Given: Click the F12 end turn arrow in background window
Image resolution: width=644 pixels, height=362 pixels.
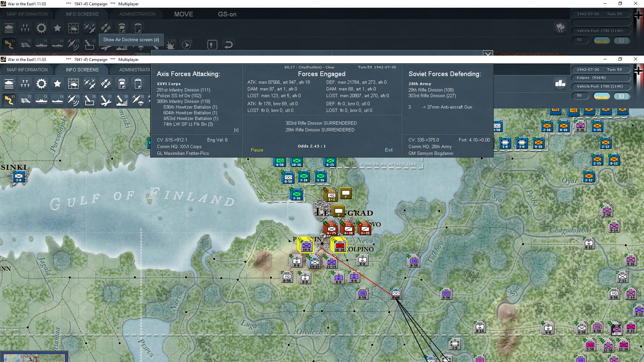Looking at the screenshot, I should coord(186,45).
